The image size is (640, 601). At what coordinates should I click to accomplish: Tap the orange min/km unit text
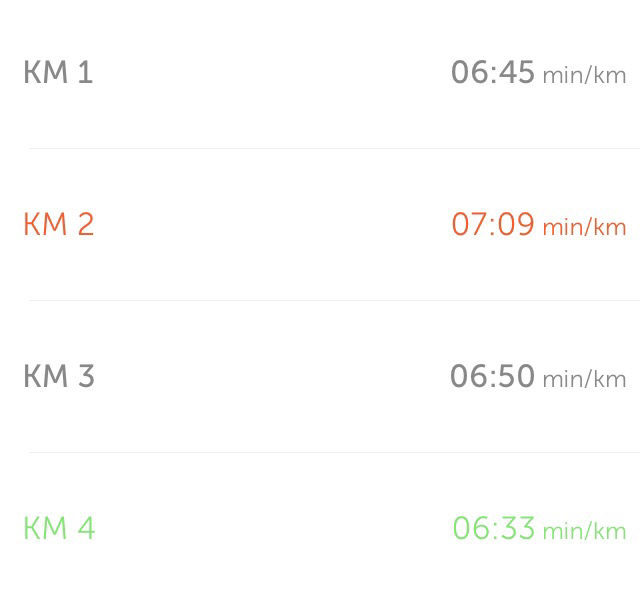point(584,227)
